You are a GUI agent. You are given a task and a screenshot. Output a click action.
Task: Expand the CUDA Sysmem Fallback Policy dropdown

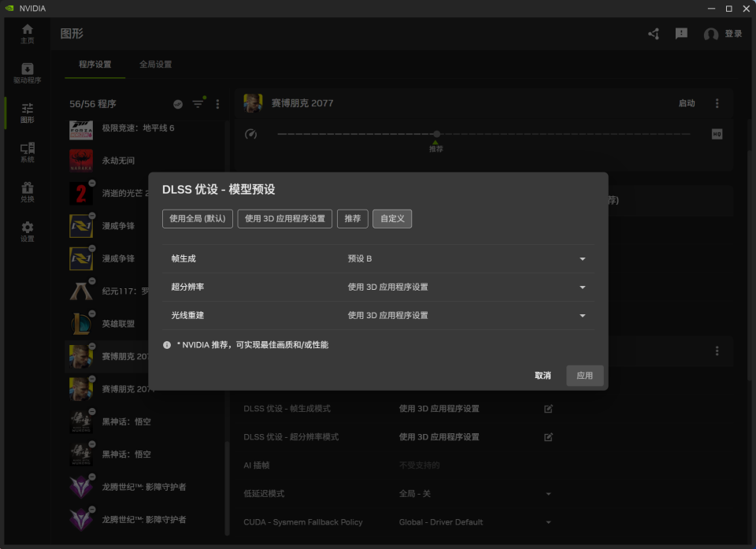(x=548, y=522)
